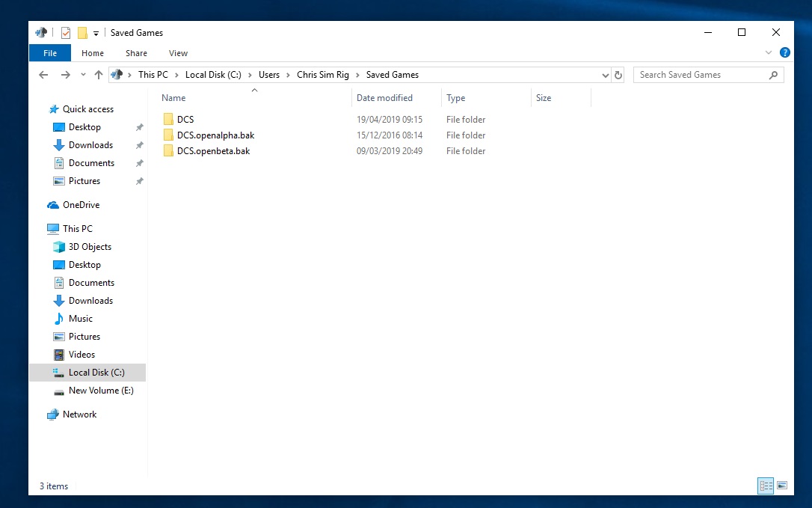Expand the chevron after Local Disk (C:) in the address bar
The image size is (812, 508).
pyautogui.click(x=250, y=75)
